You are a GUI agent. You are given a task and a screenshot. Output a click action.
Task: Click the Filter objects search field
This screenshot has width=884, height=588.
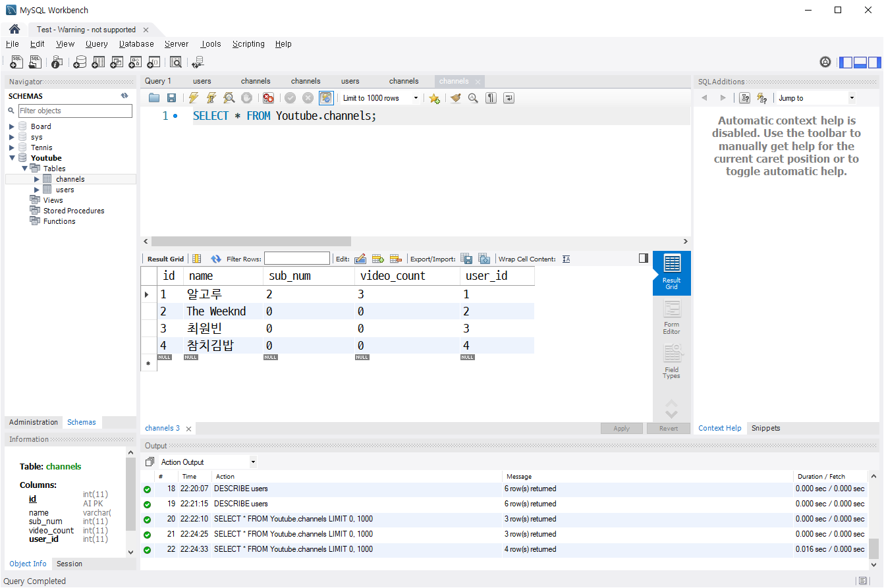tap(75, 111)
